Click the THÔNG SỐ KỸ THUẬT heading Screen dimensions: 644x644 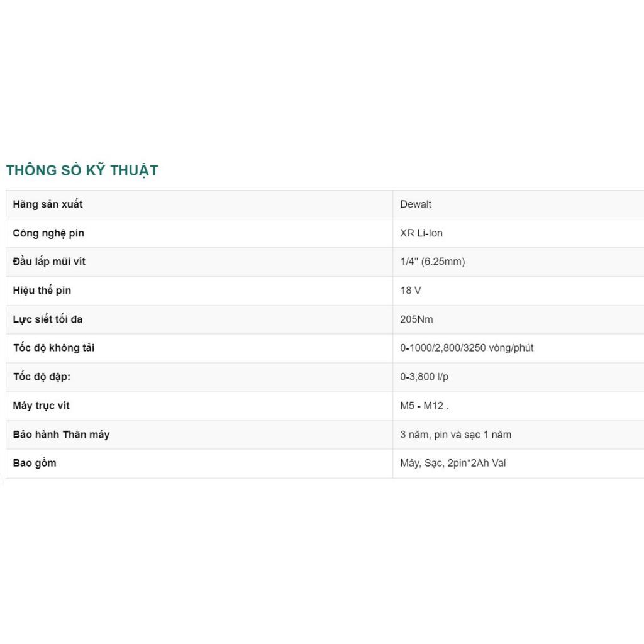coord(82,170)
